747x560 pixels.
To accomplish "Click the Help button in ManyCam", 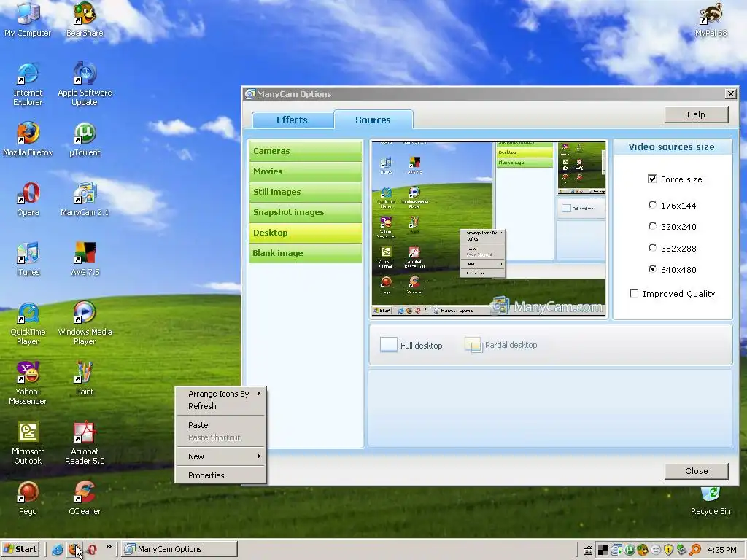I will tap(696, 114).
